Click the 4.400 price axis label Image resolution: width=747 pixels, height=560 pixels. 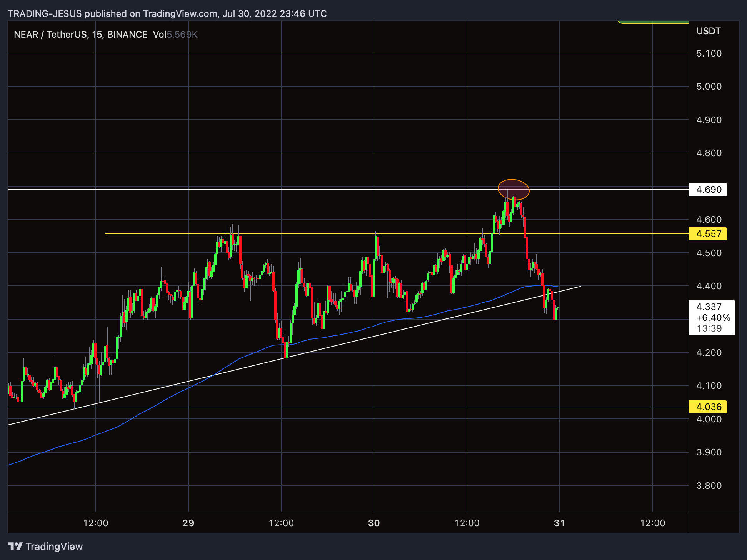click(x=709, y=286)
